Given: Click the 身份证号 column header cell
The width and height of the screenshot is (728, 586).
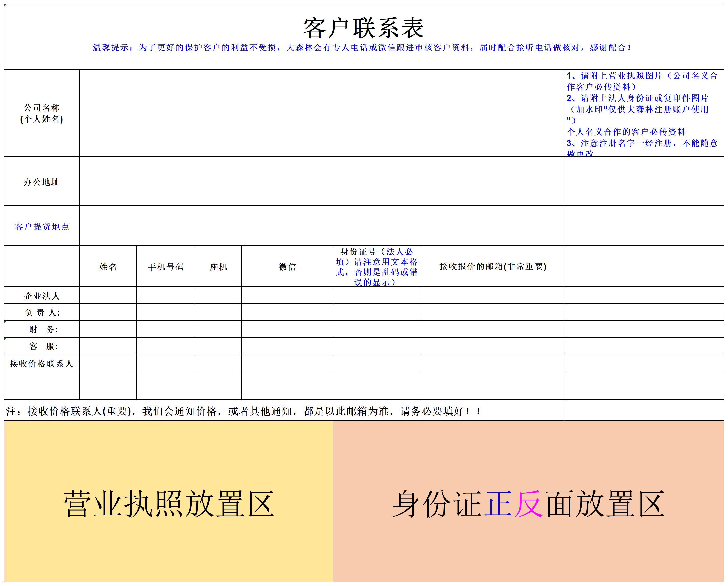Looking at the screenshot, I should coord(377,266).
